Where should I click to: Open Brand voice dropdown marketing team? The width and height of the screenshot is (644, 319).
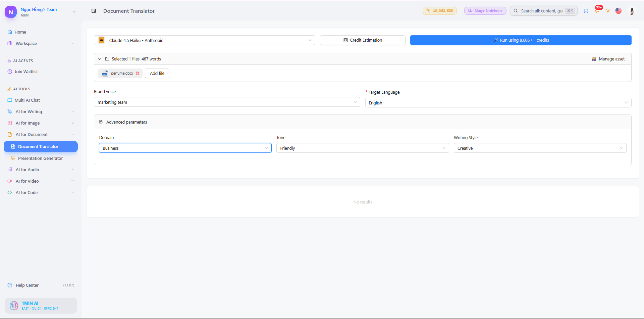tap(227, 102)
